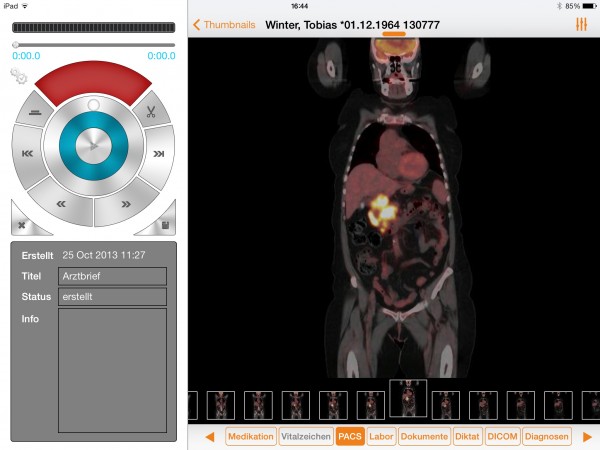Open dictation settings gear icon
This screenshot has width=600, height=450.
(18, 76)
